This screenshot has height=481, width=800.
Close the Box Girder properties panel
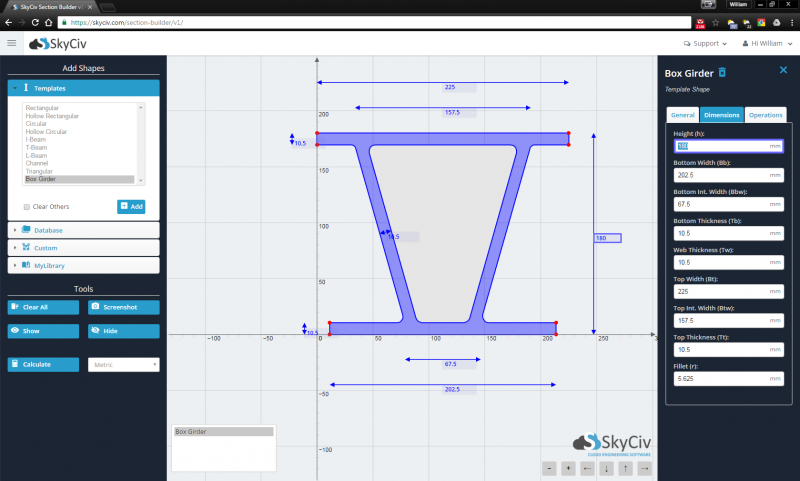point(783,70)
